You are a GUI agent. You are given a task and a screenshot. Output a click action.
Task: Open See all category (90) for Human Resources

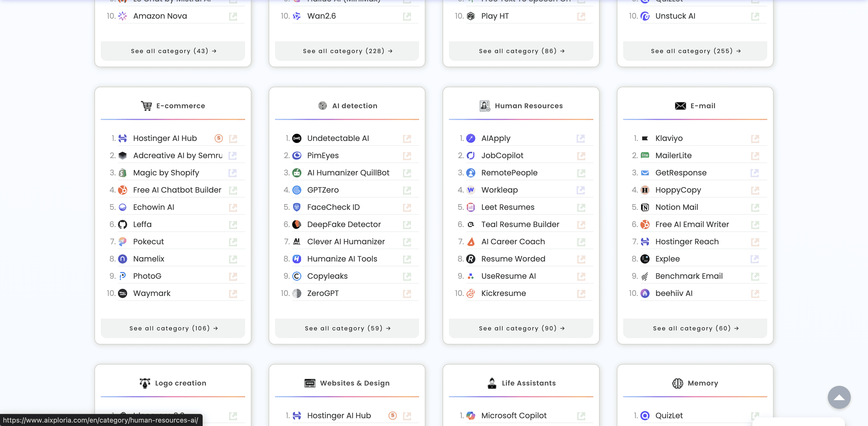click(x=521, y=328)
